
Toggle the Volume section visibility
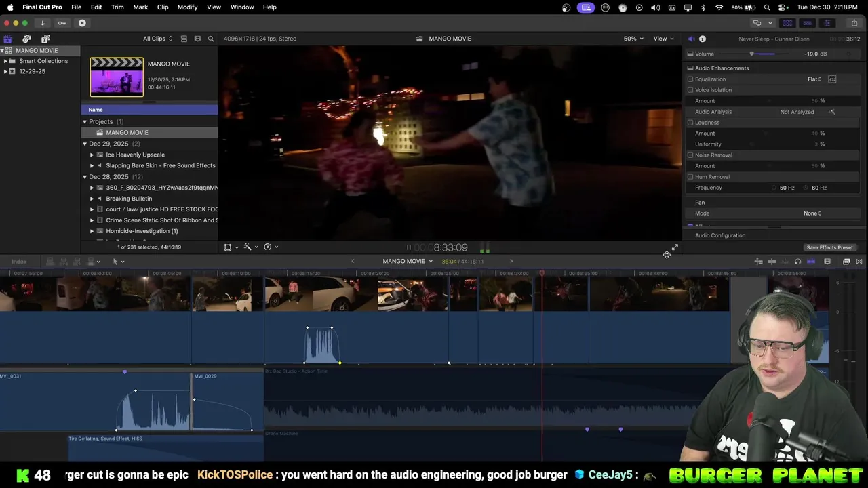coord(690,54)
